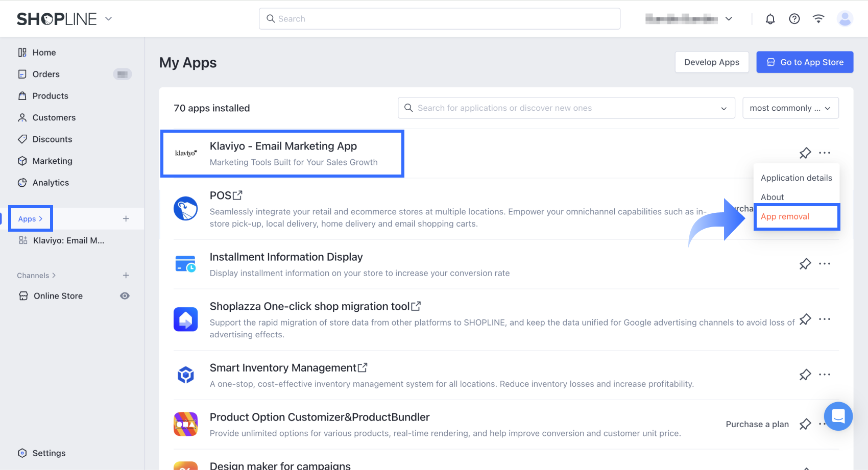The image size is (868, 470).
Task: Open the POS app icon
Action: pos(185,209)
